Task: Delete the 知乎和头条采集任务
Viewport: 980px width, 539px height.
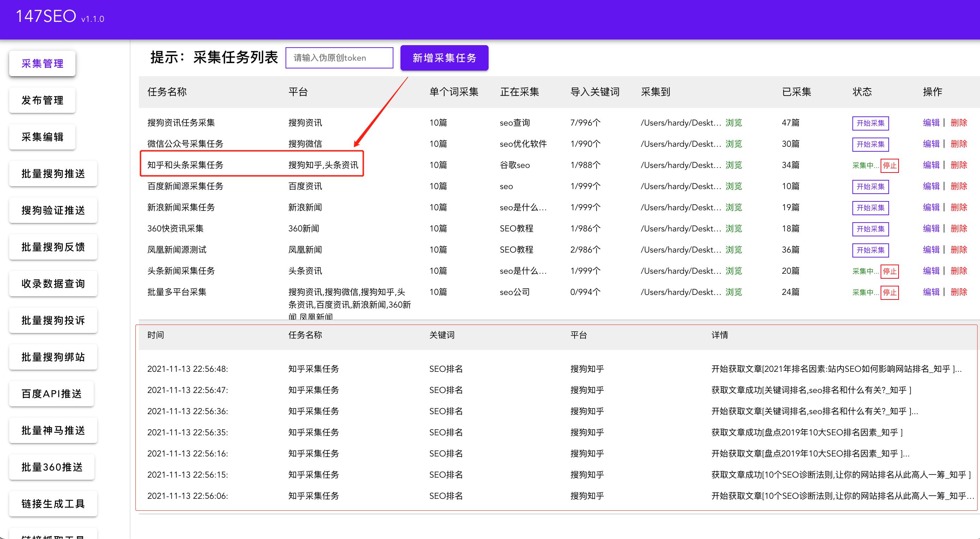Action: 959,165
